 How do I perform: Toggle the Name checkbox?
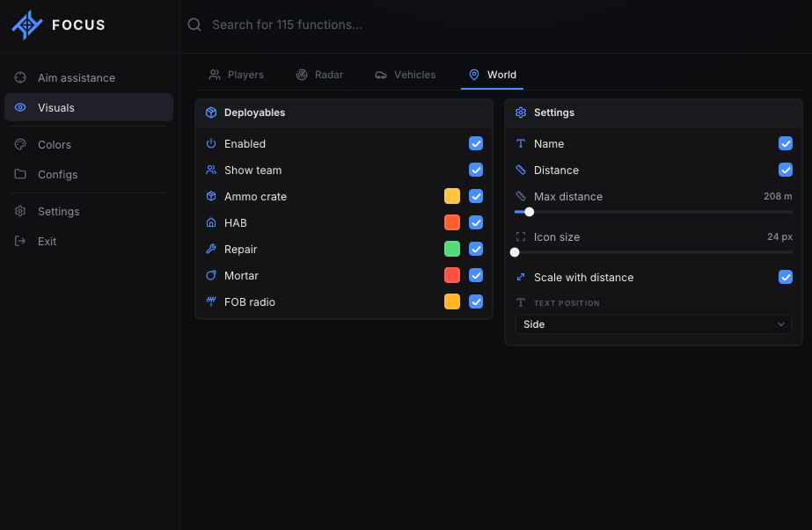click(x=786, y=143)
